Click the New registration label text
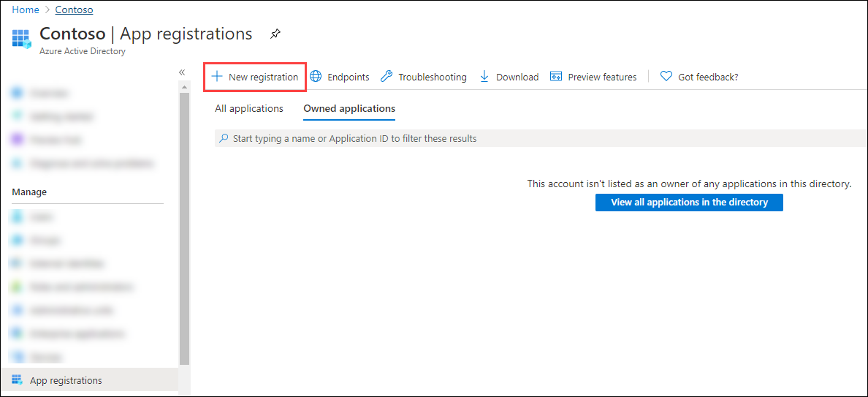This screenshot has width=868, height=397. [263, 77]
